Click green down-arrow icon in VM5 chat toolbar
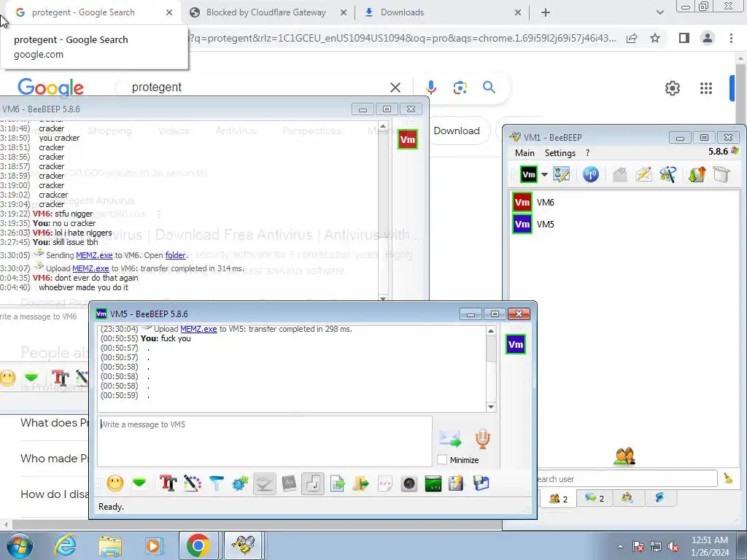The image size is (747, 560). (139, 483)
